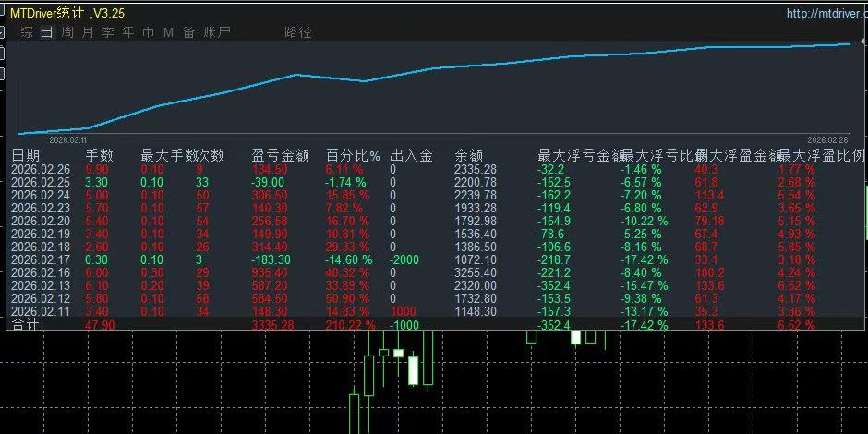Click the 手数 column header

point(100,155)
